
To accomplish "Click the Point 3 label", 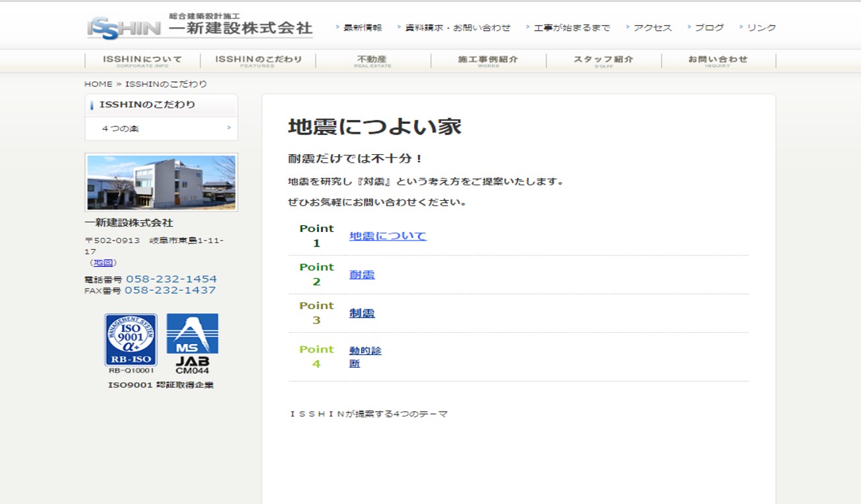I will (316, 313).
